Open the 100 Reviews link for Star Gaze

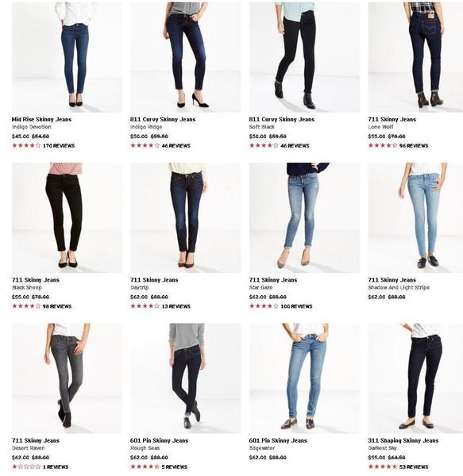point(296,306)
